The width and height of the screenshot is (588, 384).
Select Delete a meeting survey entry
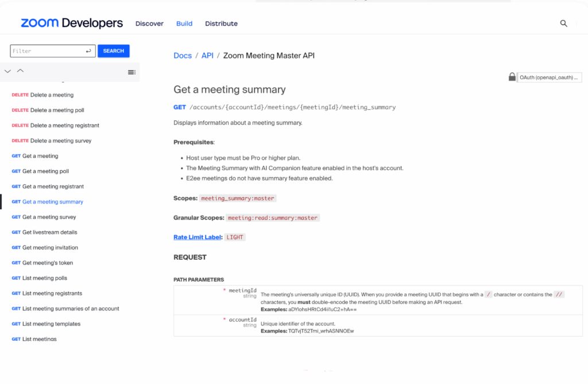click(51, 141)
